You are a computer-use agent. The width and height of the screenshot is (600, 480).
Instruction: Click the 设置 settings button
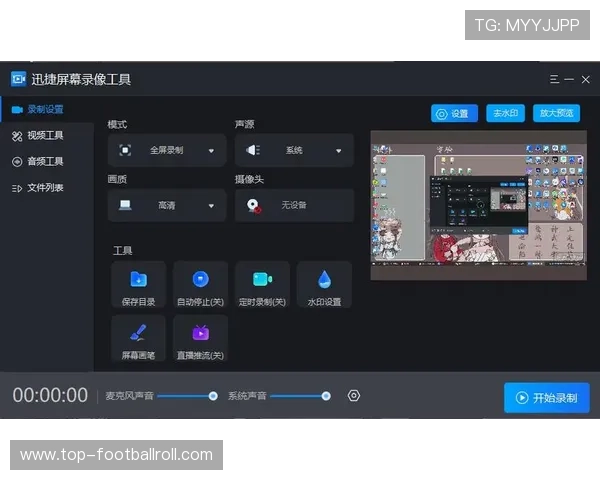tap(454, 113)
